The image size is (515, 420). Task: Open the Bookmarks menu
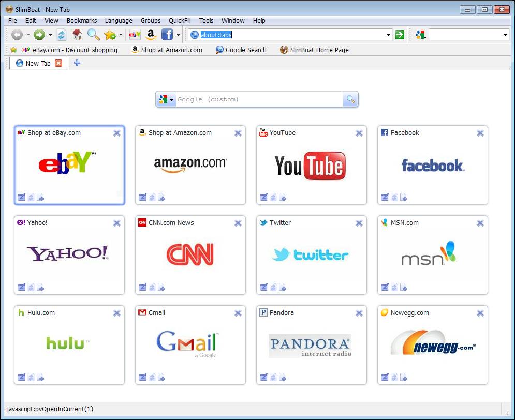[x=82, y=20]
